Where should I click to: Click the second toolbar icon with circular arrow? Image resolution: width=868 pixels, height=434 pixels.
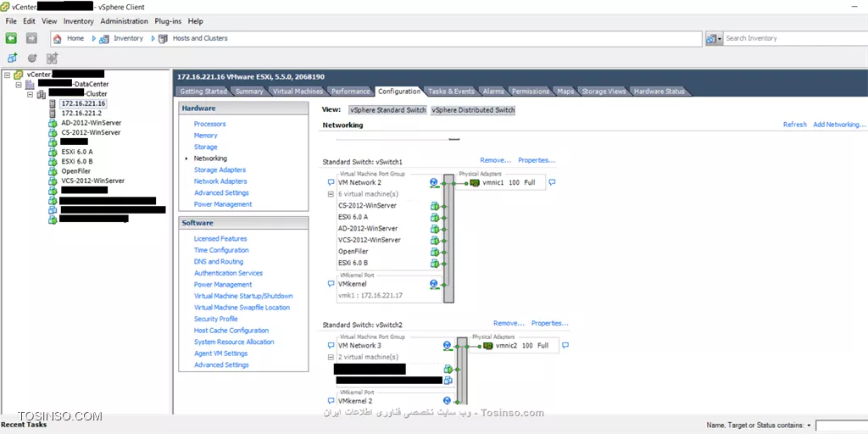[32, 58]
